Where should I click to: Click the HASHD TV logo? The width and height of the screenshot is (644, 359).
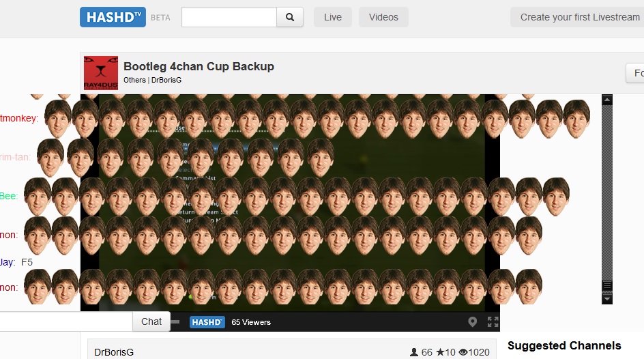[x=113, y=17]
